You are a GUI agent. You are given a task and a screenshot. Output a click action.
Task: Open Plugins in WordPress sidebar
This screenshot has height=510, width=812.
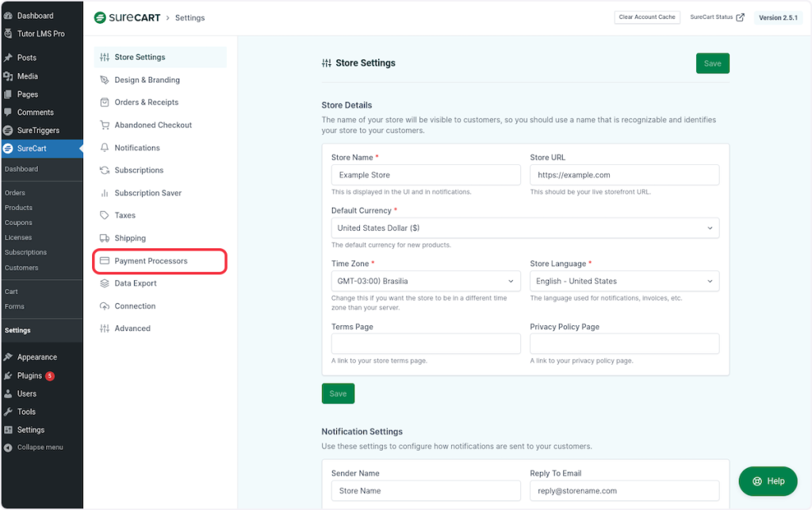pos(29,376)
